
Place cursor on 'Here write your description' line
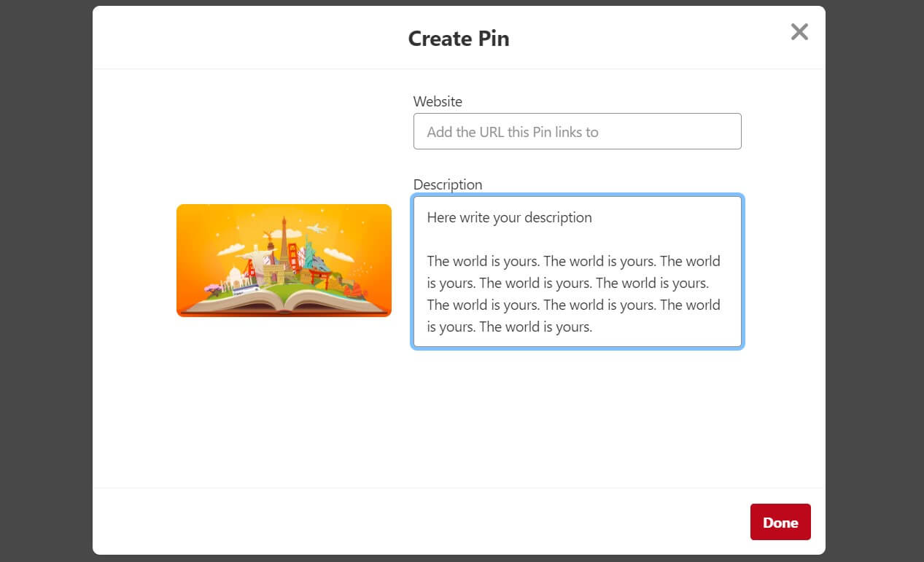point(509,217)
